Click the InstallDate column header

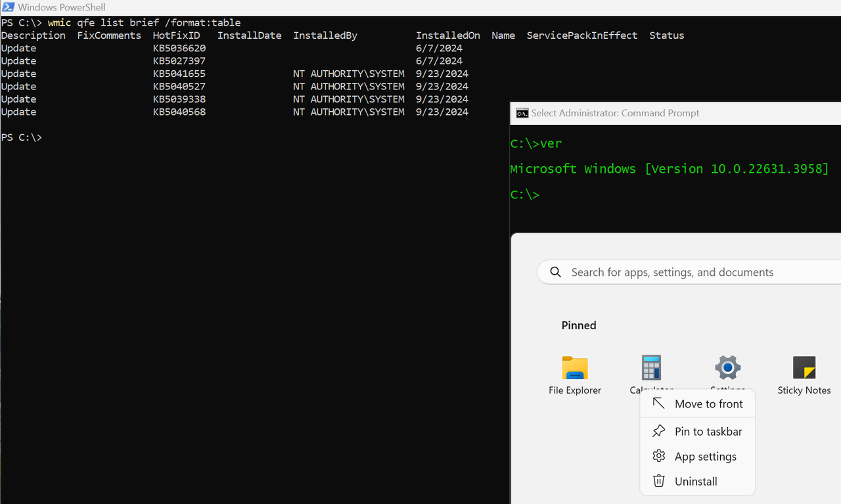[250, 35]
